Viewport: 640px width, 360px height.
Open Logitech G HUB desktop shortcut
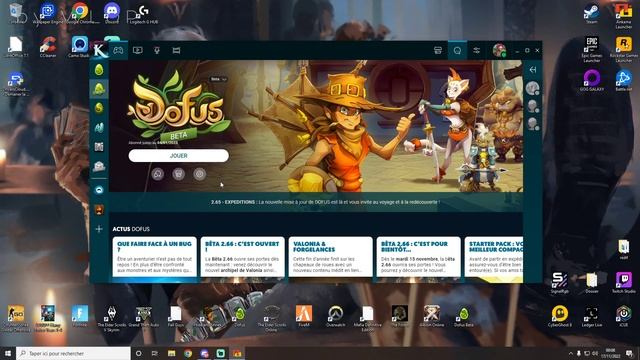pos(144,14)
